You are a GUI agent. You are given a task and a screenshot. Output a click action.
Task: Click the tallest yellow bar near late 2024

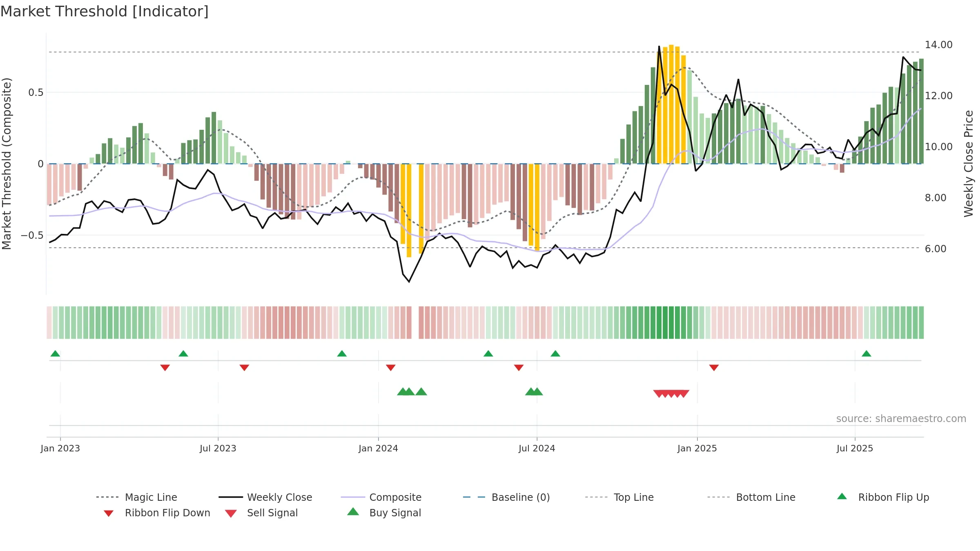[x=671, y=104]
